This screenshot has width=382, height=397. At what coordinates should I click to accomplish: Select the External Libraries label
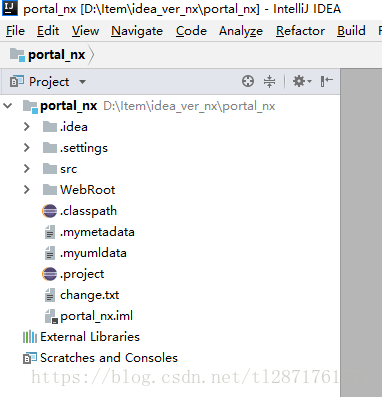(90, 337)
